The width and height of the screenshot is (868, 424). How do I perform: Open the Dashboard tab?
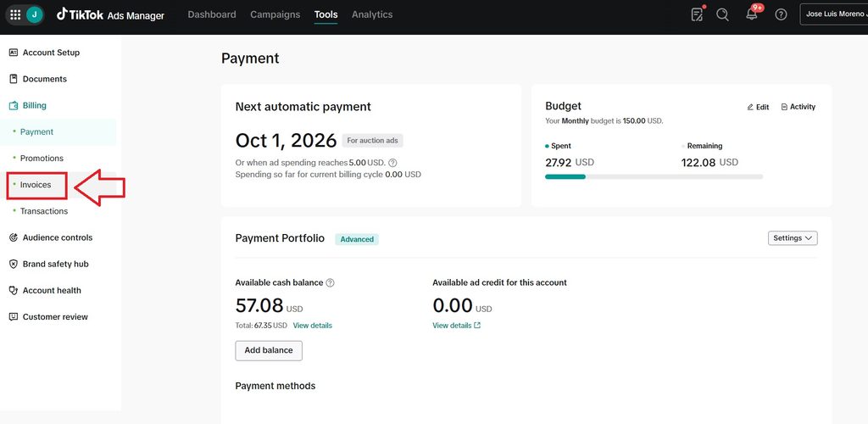pos(211,15)
